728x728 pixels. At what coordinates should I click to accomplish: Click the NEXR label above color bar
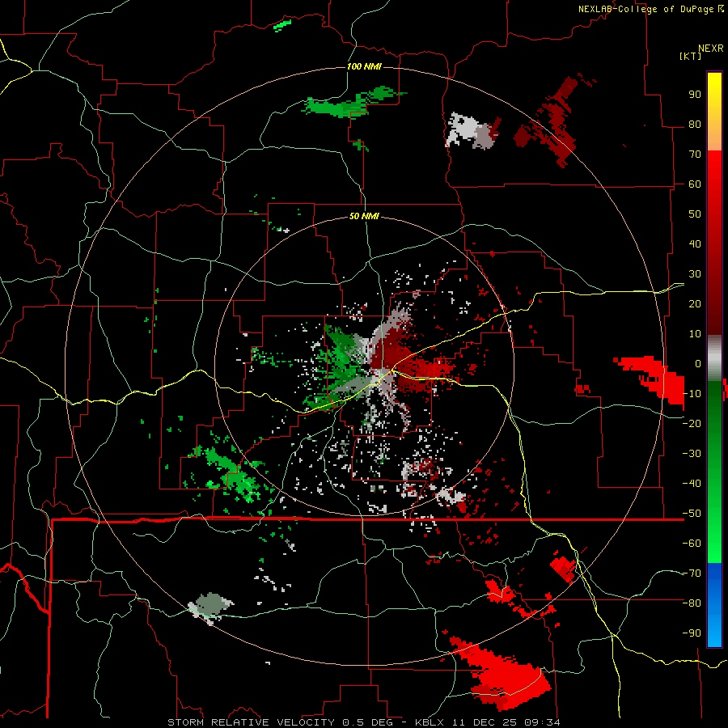point(711,49)
